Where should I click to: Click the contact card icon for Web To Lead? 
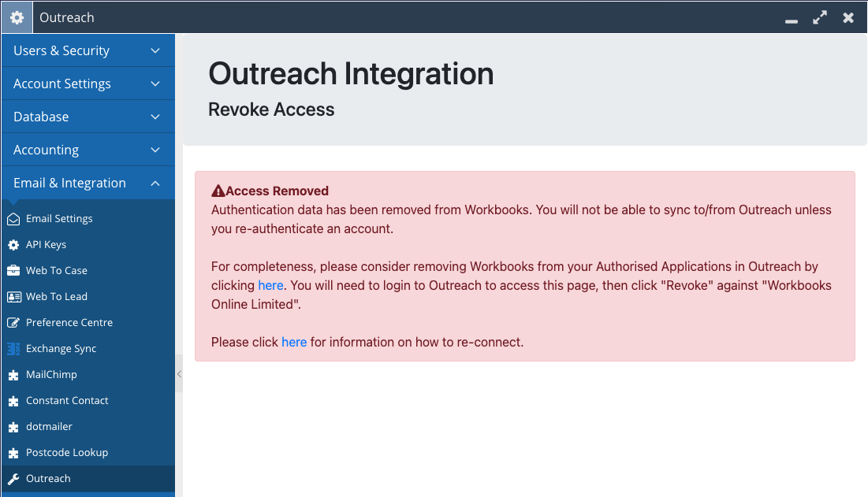pos(13,297)
